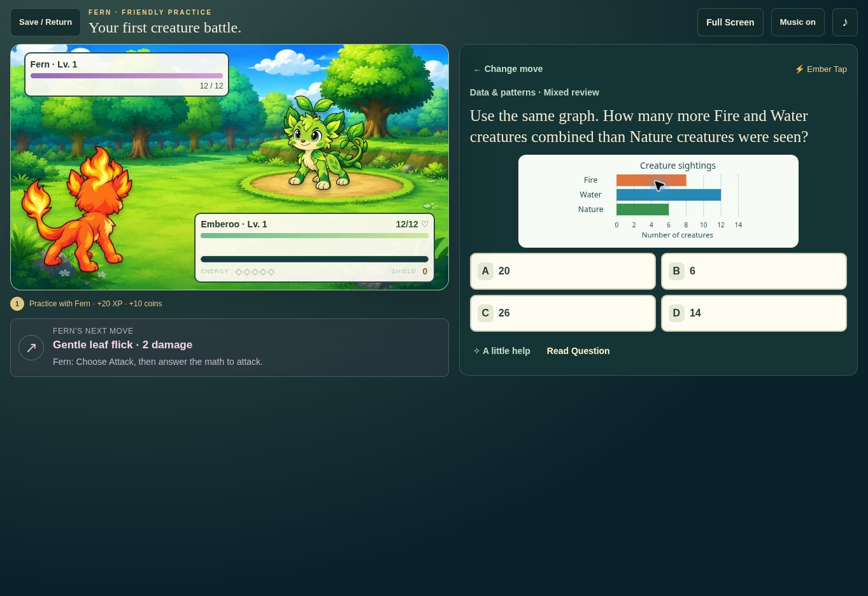Click the question text about Fire and Water
This screenshot has height=596, width=868.
click(639, 126)
